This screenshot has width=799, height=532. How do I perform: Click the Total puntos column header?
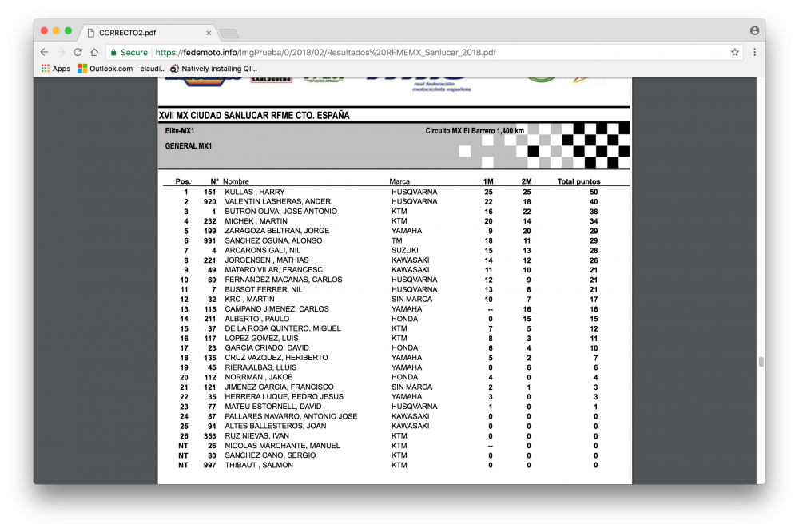tap(578, 181)
